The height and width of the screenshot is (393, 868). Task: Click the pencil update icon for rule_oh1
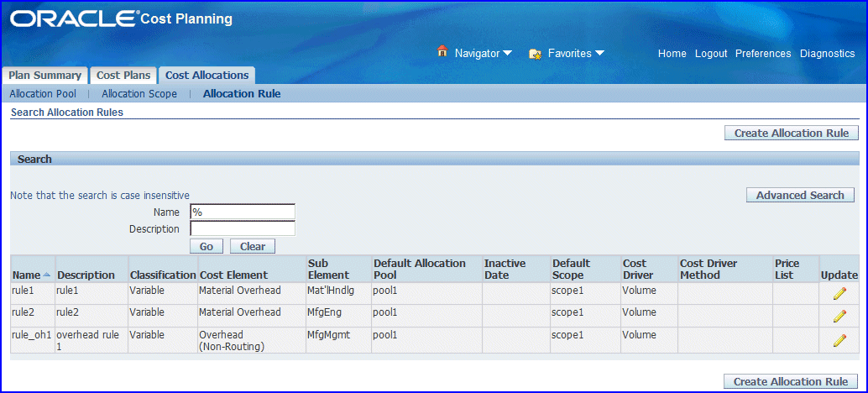point(839,340)
